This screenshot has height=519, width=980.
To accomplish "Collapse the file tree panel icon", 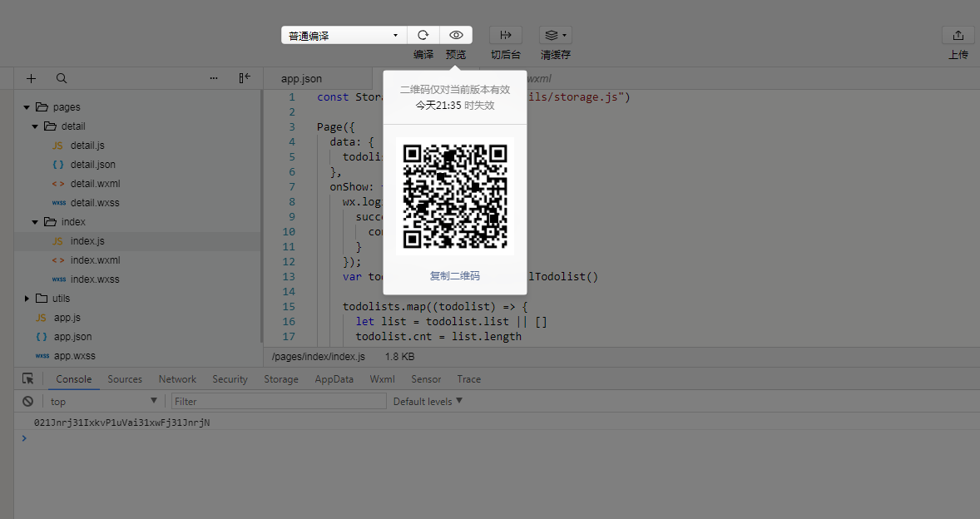I will point(245,78).
